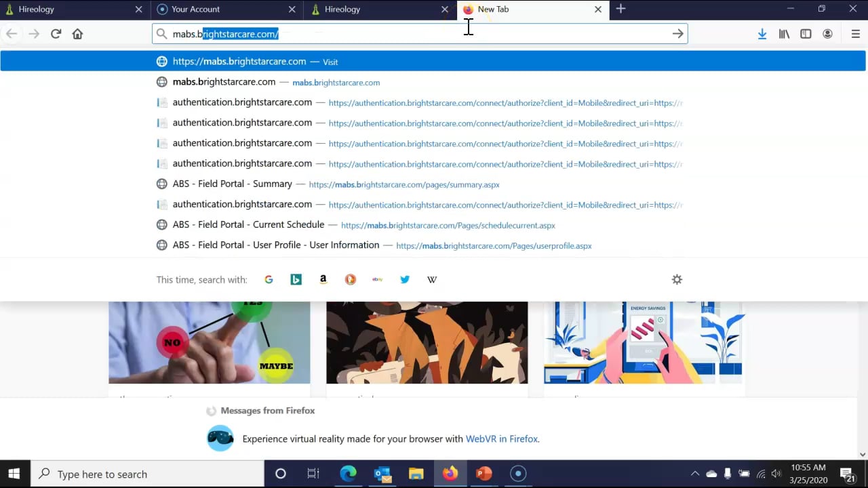This screenshot has width=868, height=488.
Task: Click the browser Back arrow button
Action: (12, 34)
